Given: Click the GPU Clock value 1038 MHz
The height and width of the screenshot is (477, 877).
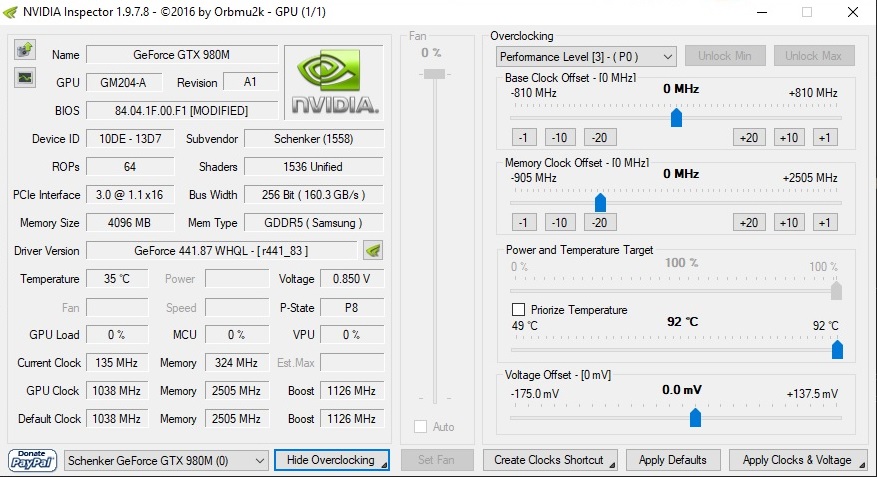Looking at the screenshot, I should click(117, 390).
